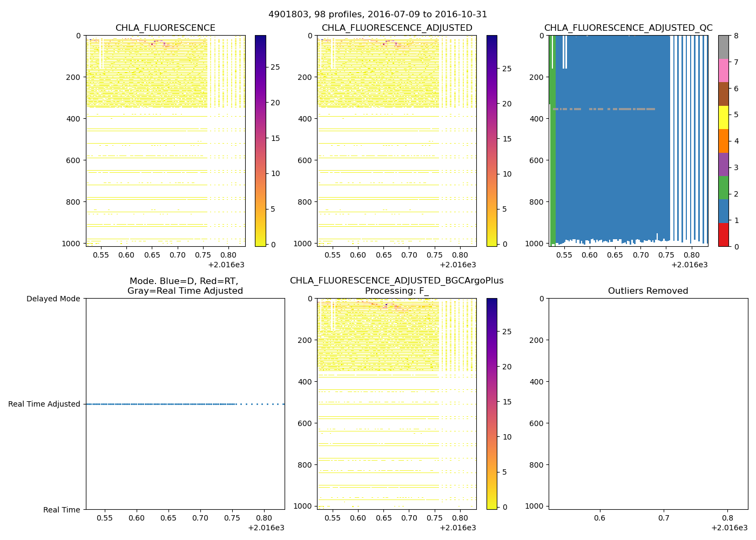Select the 'Real Time Adjusted' axis label
This screenshot has width=756, height=540.
44,404
